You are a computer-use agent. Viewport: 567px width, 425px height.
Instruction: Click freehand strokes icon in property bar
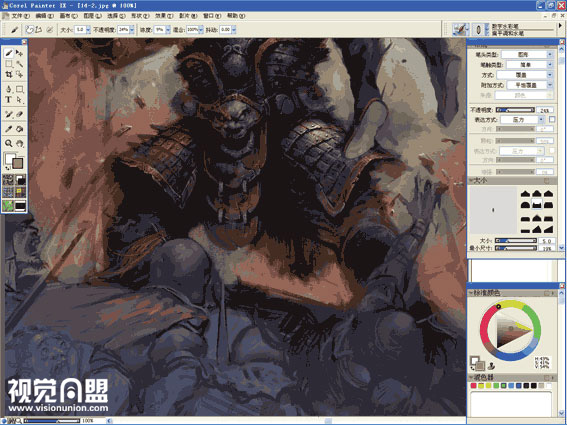tap(30, 30)
